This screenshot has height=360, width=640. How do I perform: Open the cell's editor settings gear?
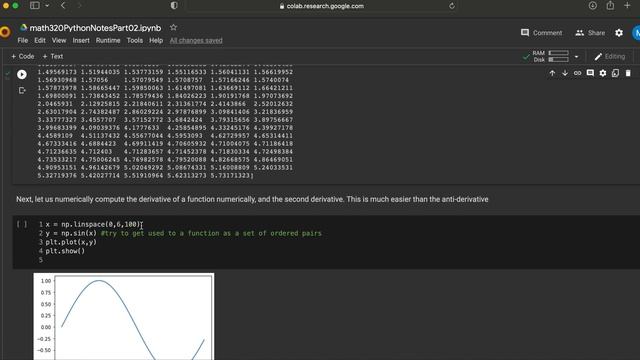pos(603,73)
